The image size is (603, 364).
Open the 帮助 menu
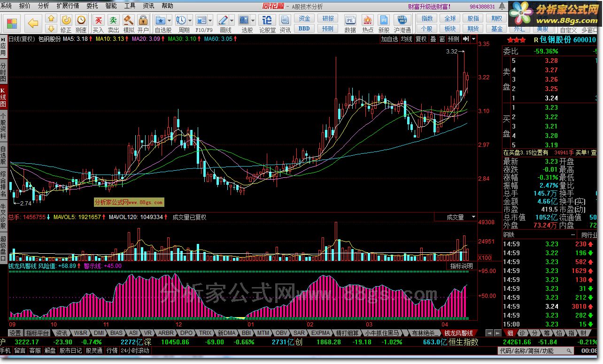pos(167,6)
